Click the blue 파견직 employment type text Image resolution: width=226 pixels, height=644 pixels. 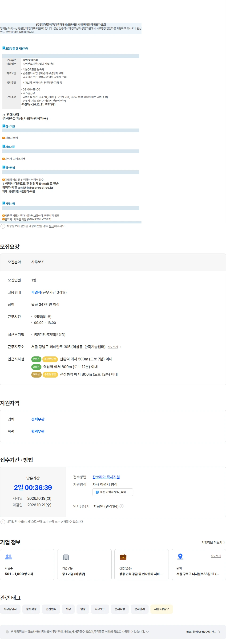click(36, 293)
